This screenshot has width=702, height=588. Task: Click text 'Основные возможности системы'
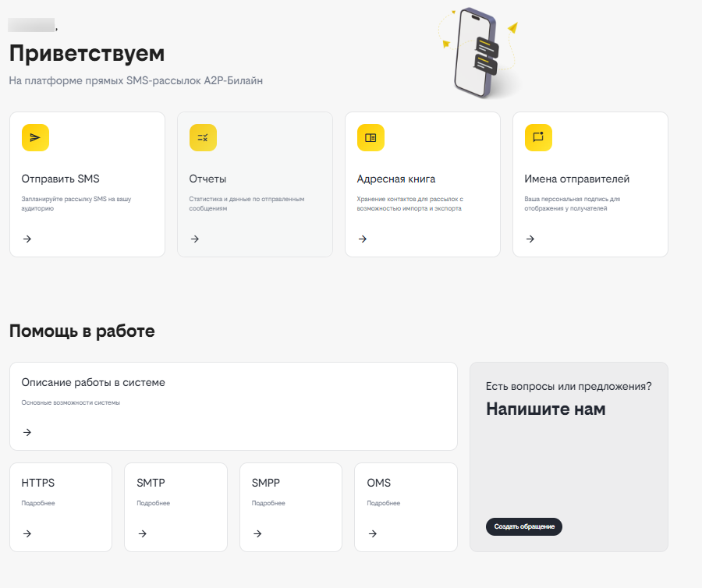coord(71,402)
